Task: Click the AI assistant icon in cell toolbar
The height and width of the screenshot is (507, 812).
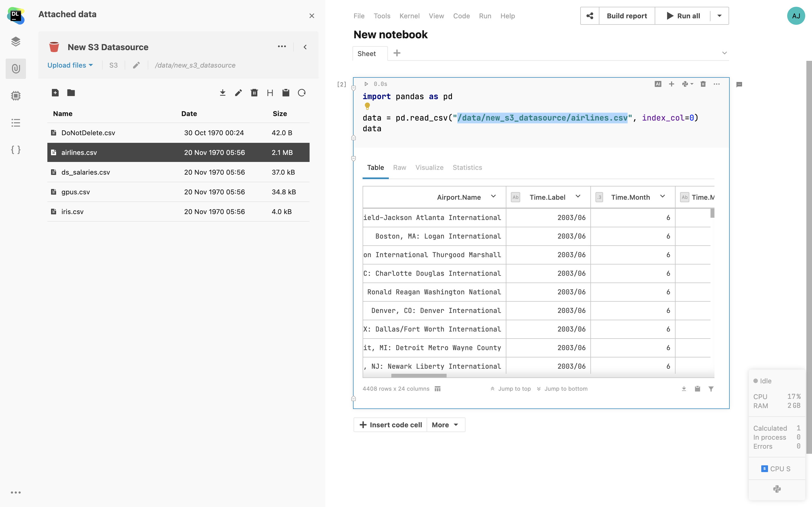Action: point(658,84)
